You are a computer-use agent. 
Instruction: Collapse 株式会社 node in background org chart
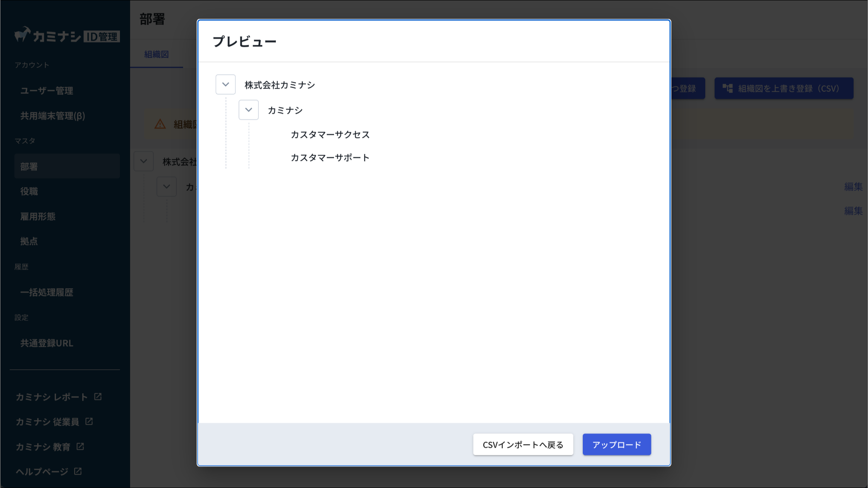[144, 161]
